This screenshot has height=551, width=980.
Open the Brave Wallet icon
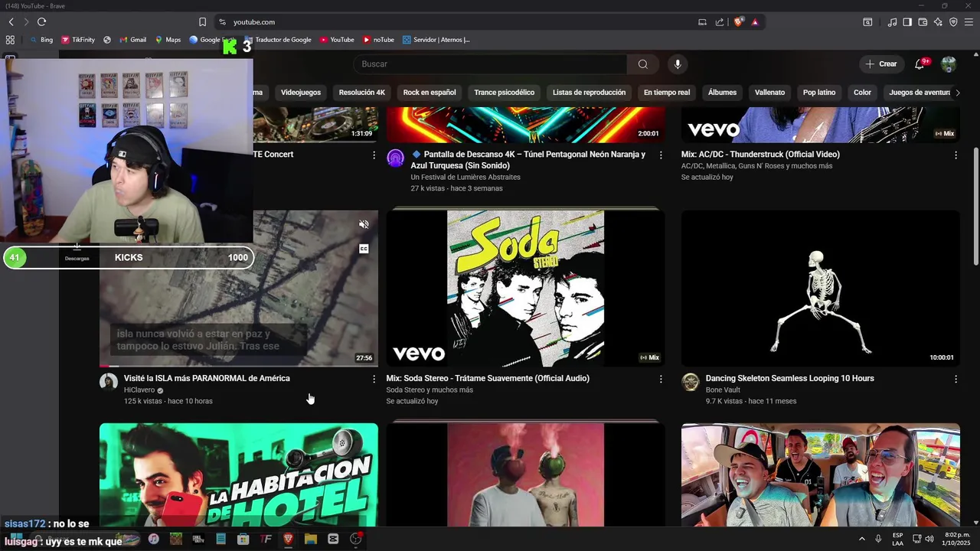pyautogui.click(x=923, y=22)
